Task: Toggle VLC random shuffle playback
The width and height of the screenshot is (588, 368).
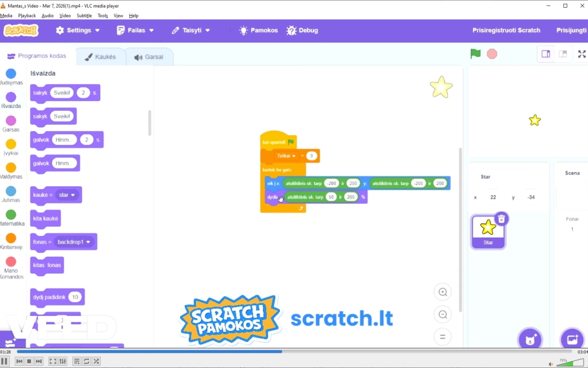Action: 96,361
